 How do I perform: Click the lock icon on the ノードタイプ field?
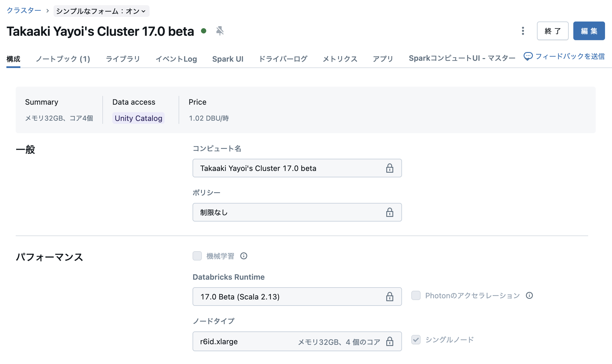(x=390, y=341)
